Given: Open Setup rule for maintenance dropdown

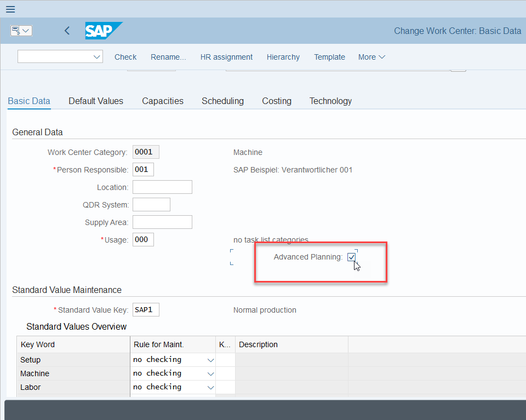Looking at the screenshot, I should click(210, 360).
